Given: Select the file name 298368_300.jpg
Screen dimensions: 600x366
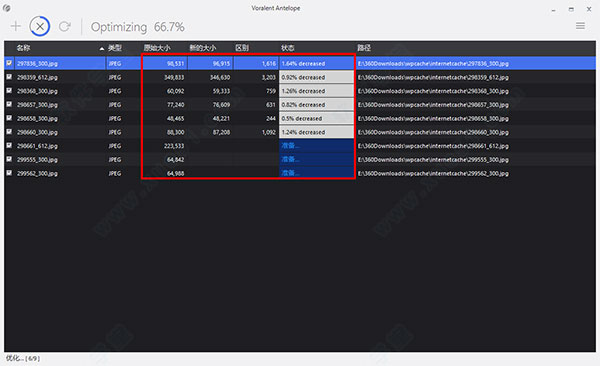Looking at the screenshot, I should 37,91.
